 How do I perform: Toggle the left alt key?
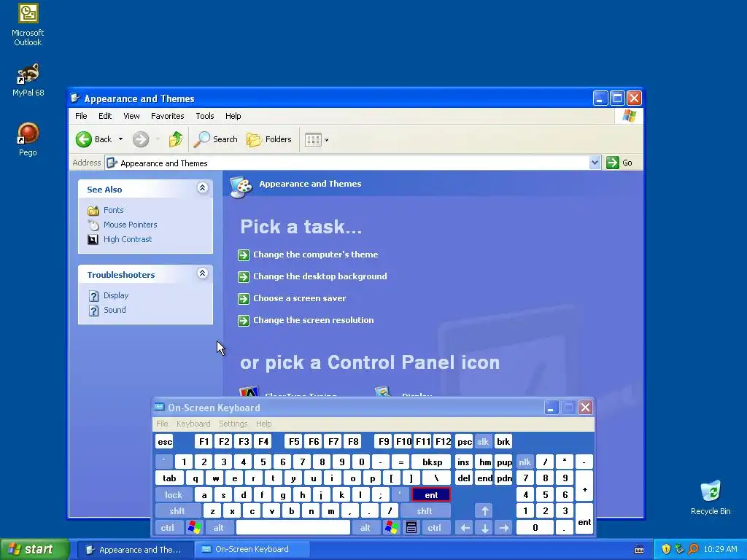219,528
